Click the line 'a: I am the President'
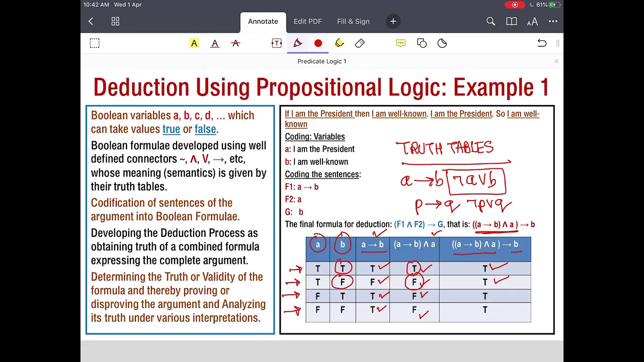 click(319, 149)
